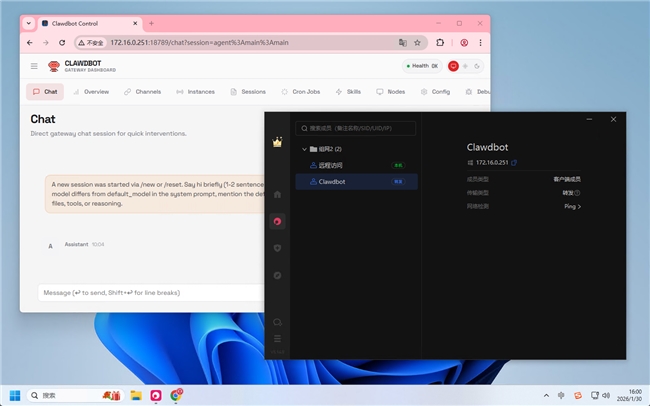Viewport: 650px width, 406px height.
Task: Click the crown VIP icon in dark sidebar
Action: tap(277, 142)
